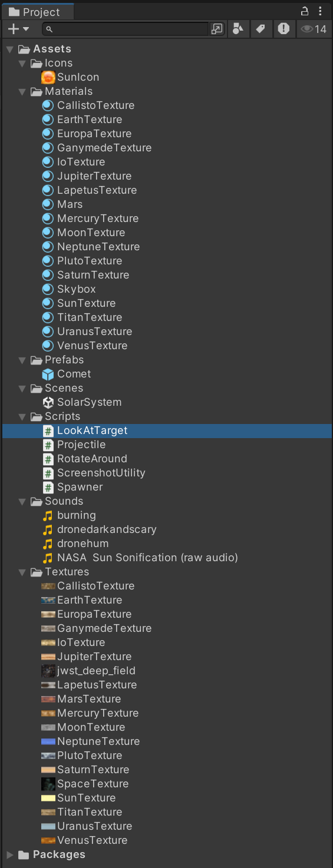The height and width of the screenshot is (868, 333).
Task: Select the SunIcon asset icon
Action: pos(48,77)
